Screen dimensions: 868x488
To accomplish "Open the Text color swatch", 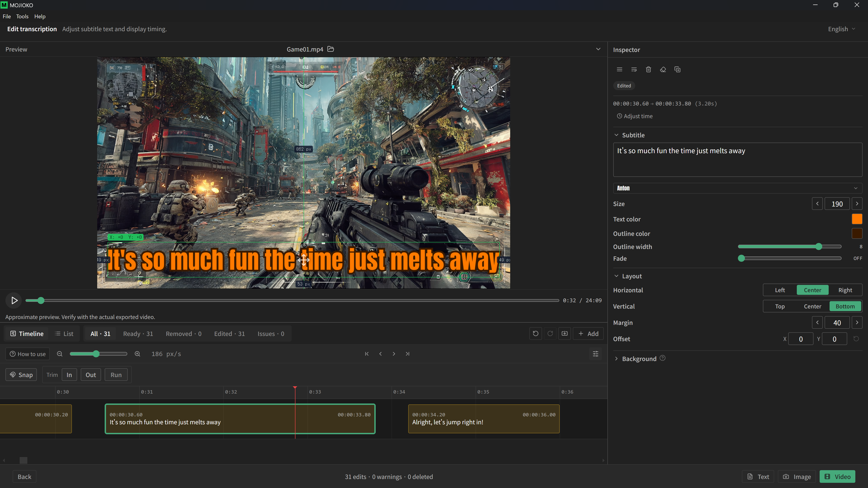I will click(857, 219).
